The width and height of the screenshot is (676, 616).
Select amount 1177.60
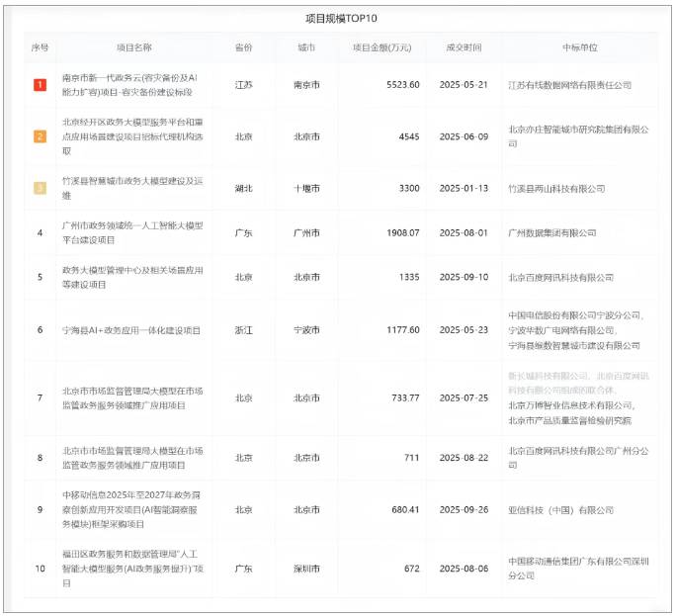(402, 330)
